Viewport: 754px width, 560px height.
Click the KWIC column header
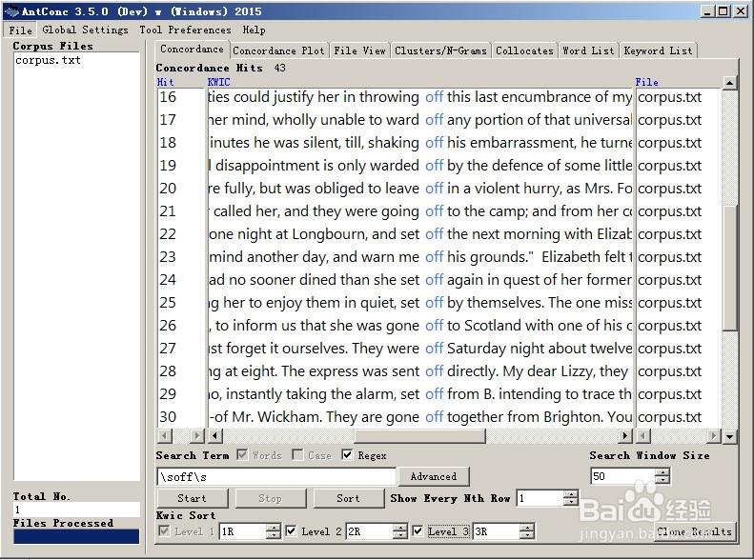[219, 82]
